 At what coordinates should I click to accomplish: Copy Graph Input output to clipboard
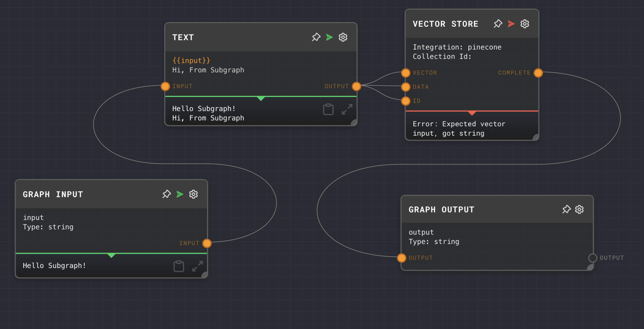[179, 266]
